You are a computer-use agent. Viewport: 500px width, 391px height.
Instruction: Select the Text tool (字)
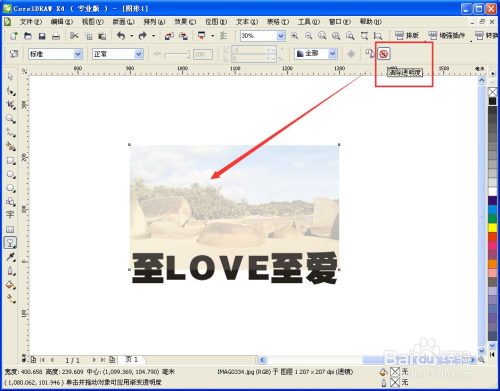click(10, 215)
